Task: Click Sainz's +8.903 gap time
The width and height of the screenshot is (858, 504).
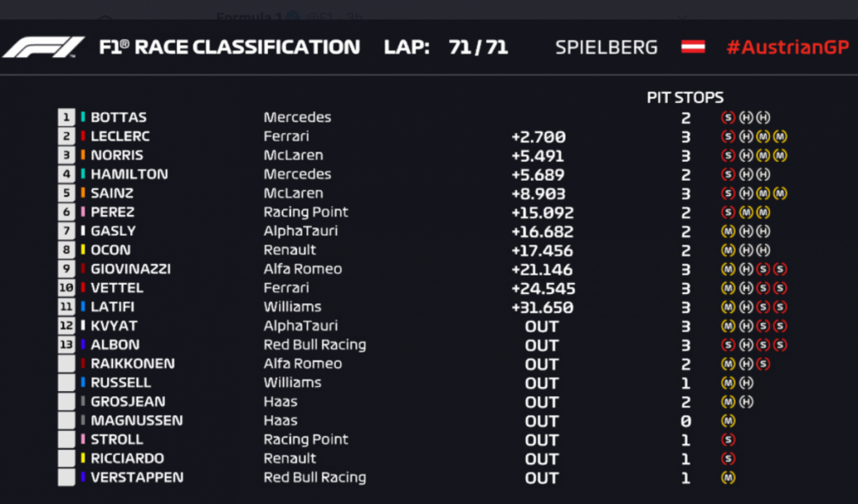Action: tap(537, 193)
